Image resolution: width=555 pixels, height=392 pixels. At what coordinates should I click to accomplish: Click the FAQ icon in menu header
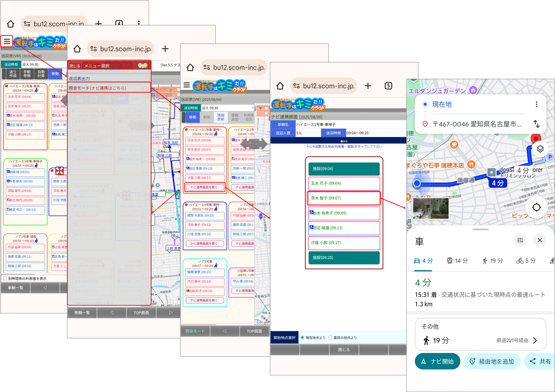pyautogui.click(x=143, y=65)
